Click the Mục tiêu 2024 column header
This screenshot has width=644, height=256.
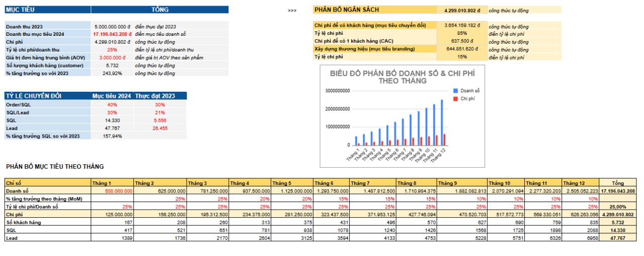click(112, 96)
